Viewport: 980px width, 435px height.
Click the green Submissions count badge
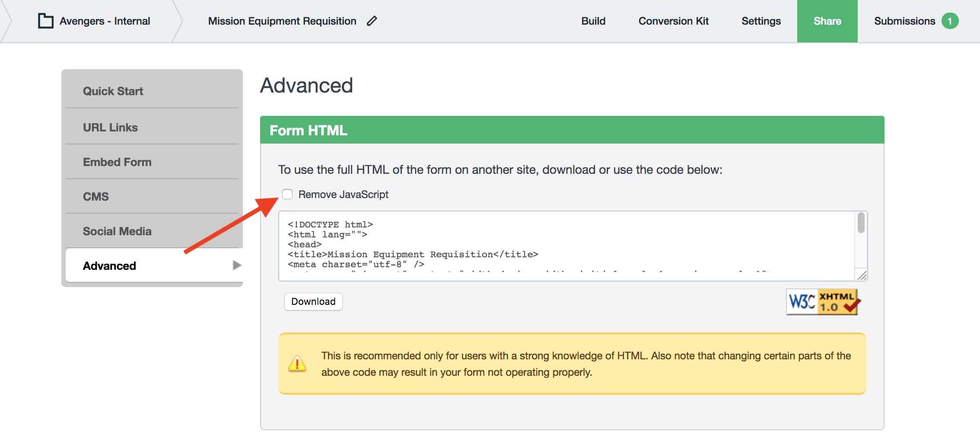tap(950, 21)
